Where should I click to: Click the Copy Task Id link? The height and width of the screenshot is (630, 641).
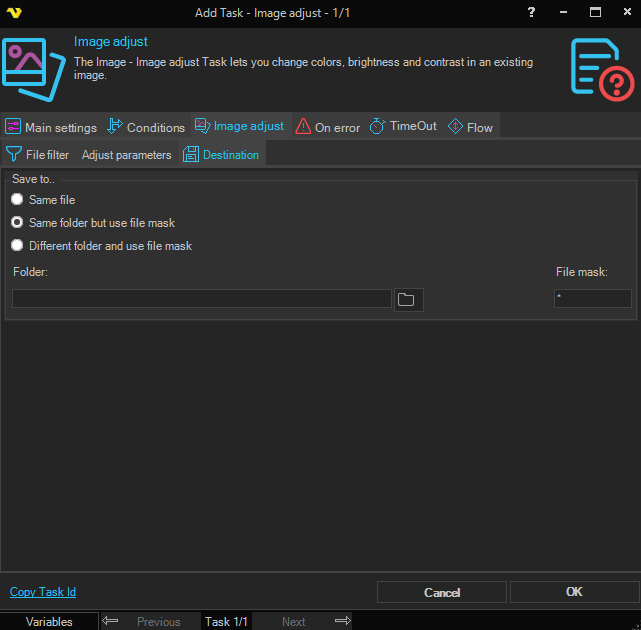click(x=43, y=592)
